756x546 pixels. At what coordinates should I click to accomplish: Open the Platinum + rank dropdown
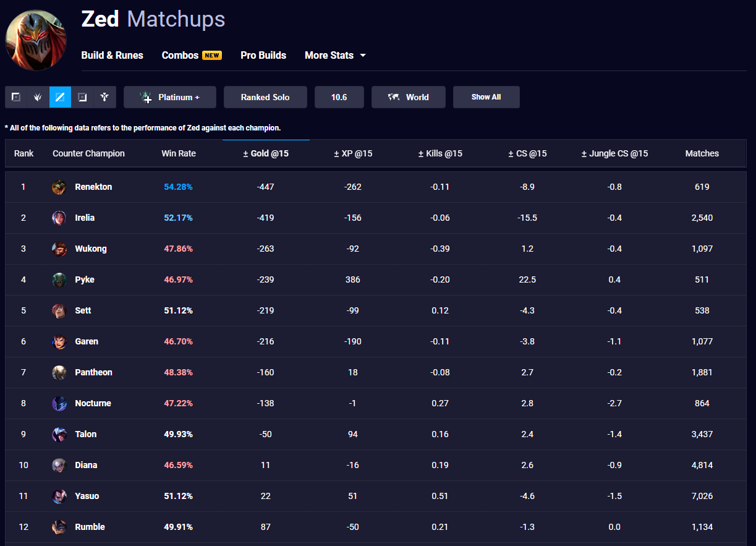(x=170, y=97)
